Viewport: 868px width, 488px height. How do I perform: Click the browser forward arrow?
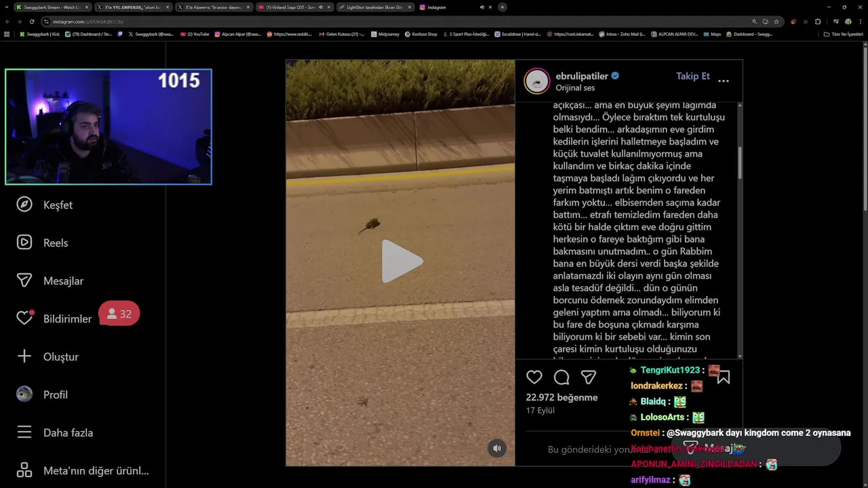tap(19, 21)
